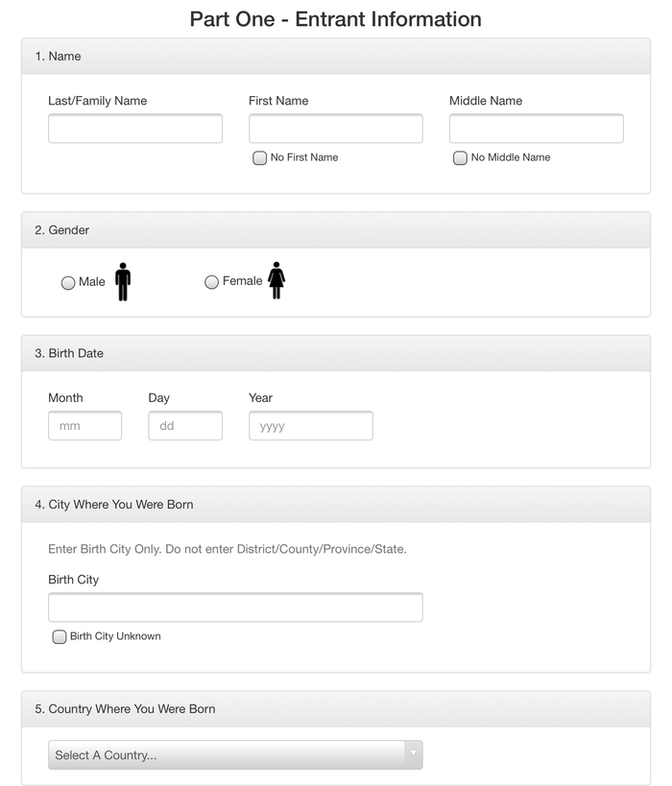This screenshot has height=786, width=672.
Task: Click the birth Month mm field
Action: (x=84, y=426)
